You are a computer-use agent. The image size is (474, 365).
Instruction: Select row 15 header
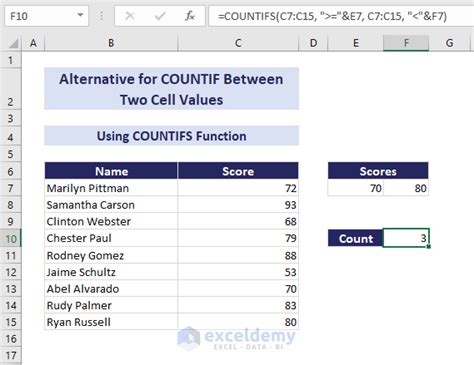pos(11,322)
